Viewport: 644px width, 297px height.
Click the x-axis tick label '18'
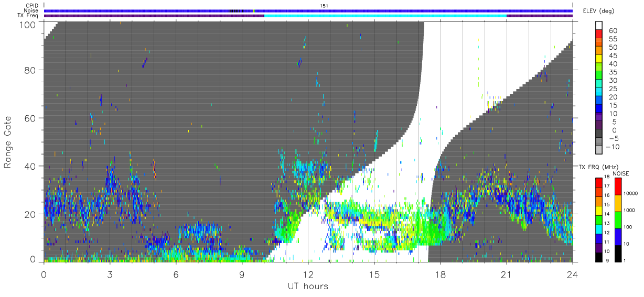(440, 274)
